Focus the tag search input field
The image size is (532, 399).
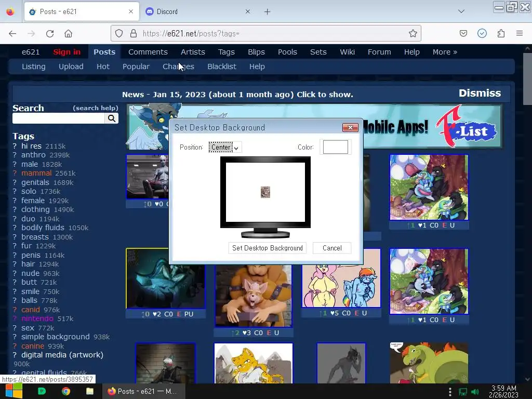click(58, 118)
